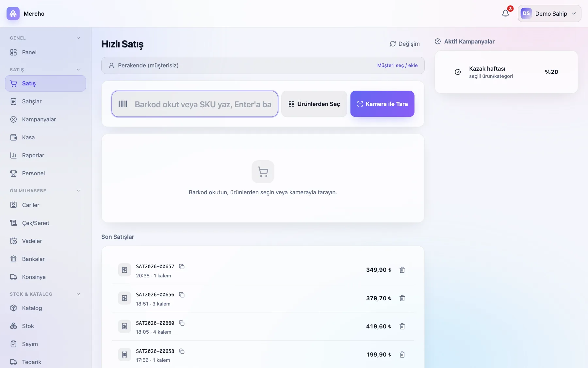Collapse the SATIŞ sidebar section
Image resolution: width=588 pixels, height=368 pixels.
click(x=78, y=70)
